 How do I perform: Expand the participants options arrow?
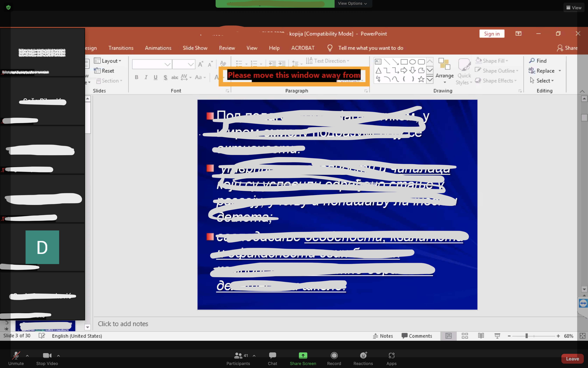pyautogui.click(x=254, y=356)
